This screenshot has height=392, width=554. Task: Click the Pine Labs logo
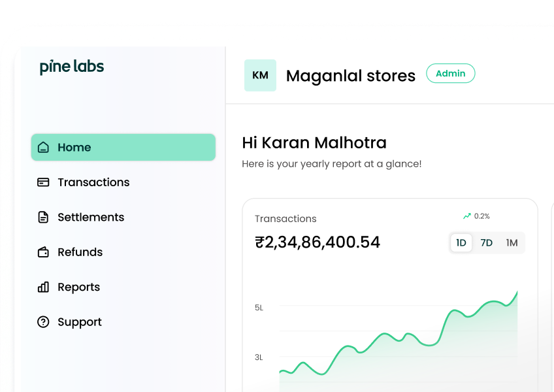pos(72,67)
